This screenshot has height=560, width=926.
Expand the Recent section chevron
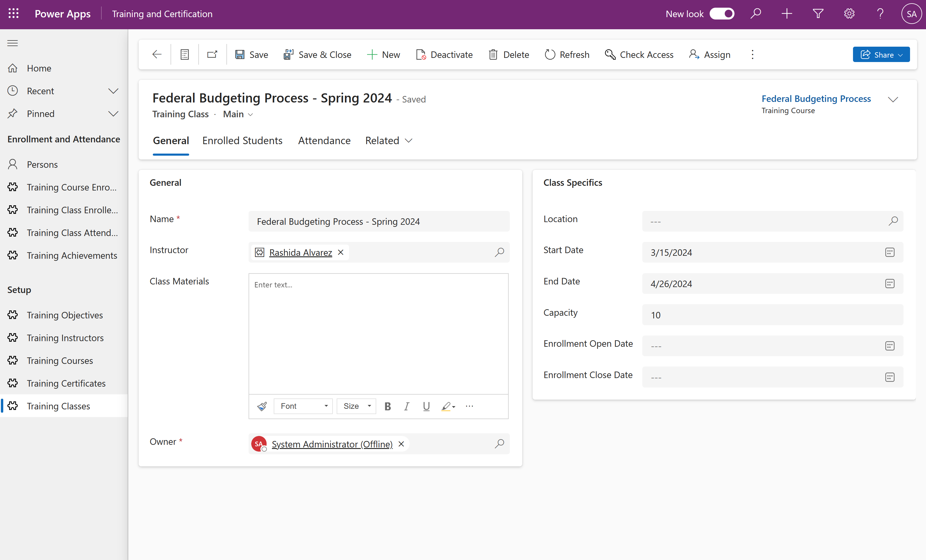[x=113, y=91]
